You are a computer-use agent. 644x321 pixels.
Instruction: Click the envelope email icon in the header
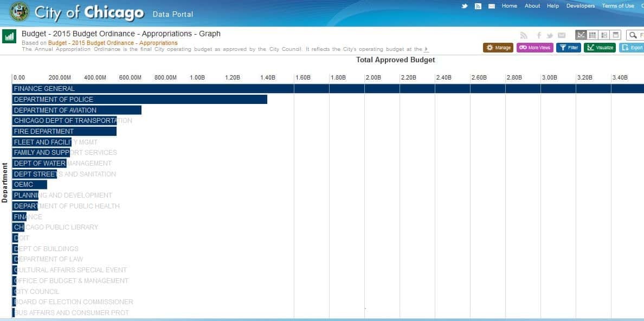[492, 6]
